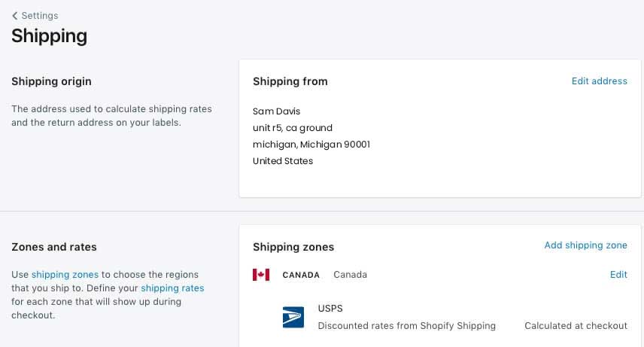Click the Calculated at checkout label
The width and height of the screenshot is (644, 347).
576,326
